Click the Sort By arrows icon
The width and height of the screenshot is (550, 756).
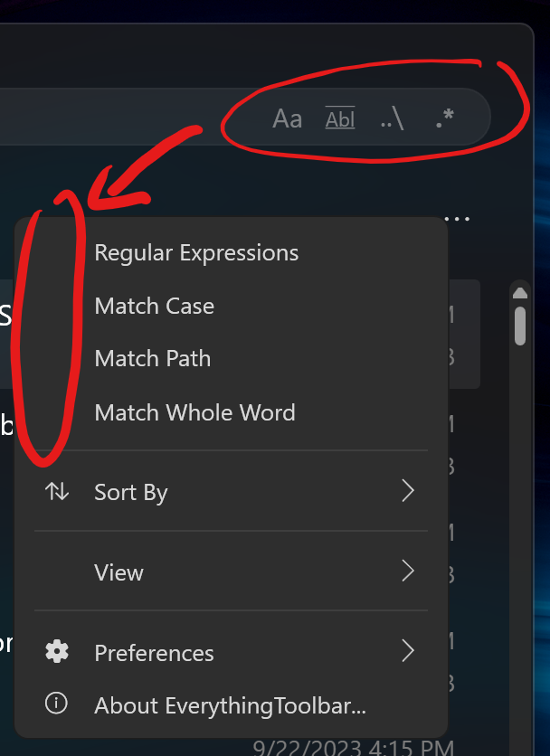(56, 491)
